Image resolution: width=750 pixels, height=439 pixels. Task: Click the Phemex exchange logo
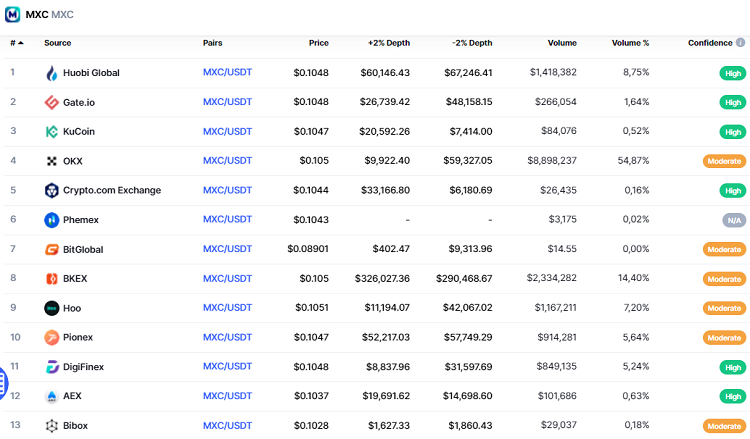pos(52,220)
